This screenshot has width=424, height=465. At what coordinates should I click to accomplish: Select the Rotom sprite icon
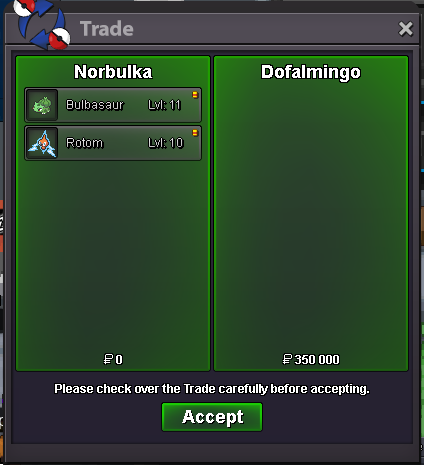(x=42, y=143)
